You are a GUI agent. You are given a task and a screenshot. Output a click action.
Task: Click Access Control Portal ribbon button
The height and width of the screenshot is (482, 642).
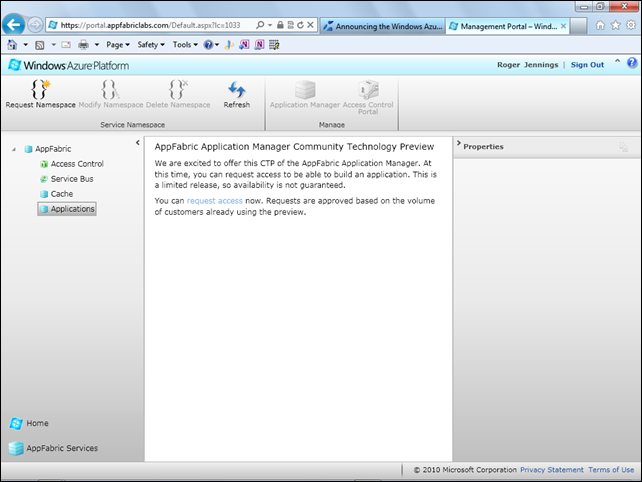(x=368, y=97)
